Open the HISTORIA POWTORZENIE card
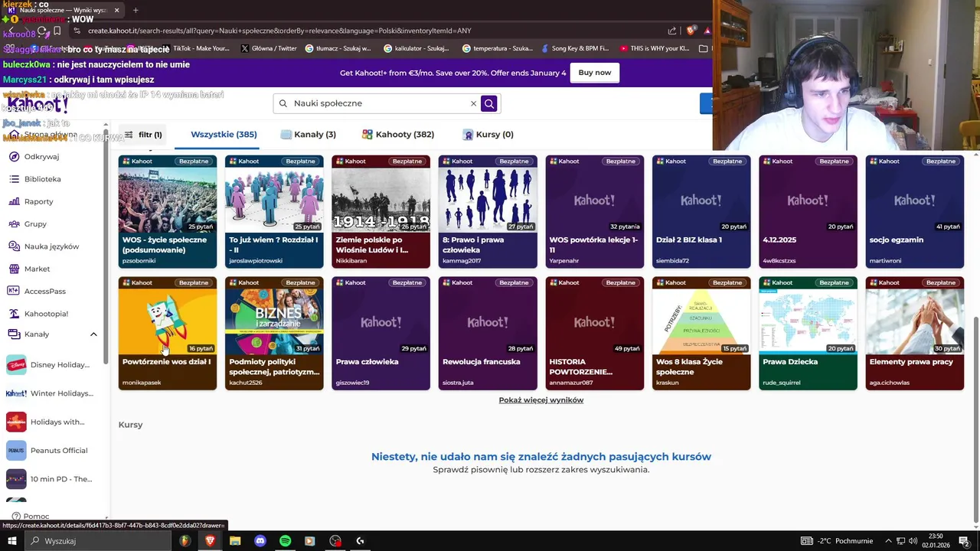The width and height of the screenshot is (980, 551). pos(594,334)
